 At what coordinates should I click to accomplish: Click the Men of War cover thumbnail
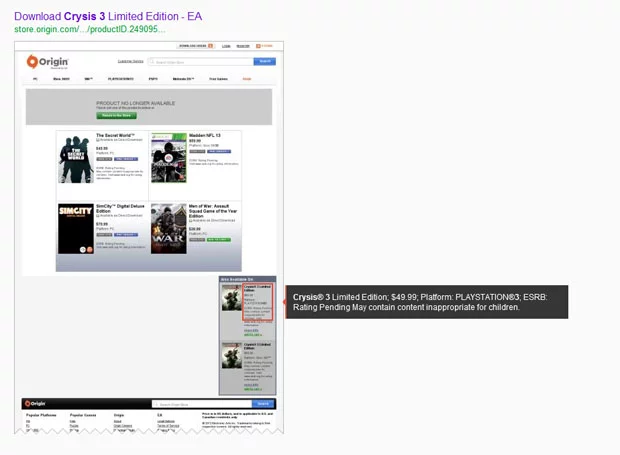169,228
